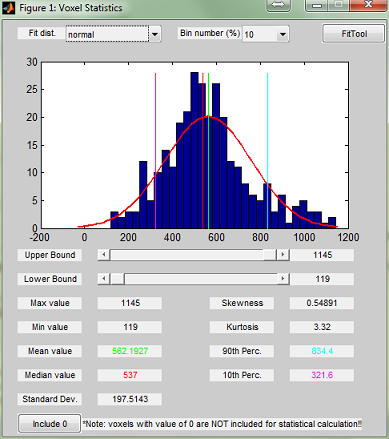Click the Mean value label
Viewport: 389px width, 439px height.
[x=50, y=351]
